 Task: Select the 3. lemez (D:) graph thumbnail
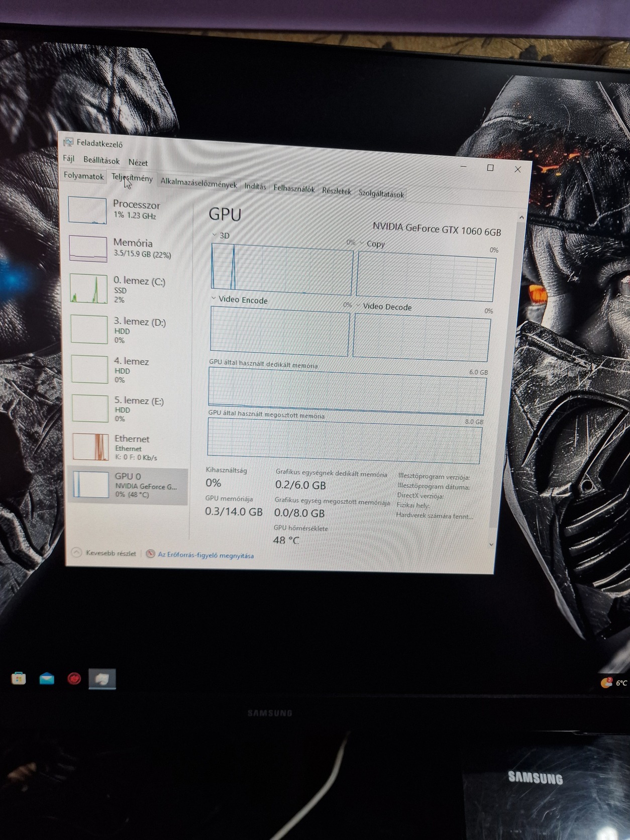(89, 329)
